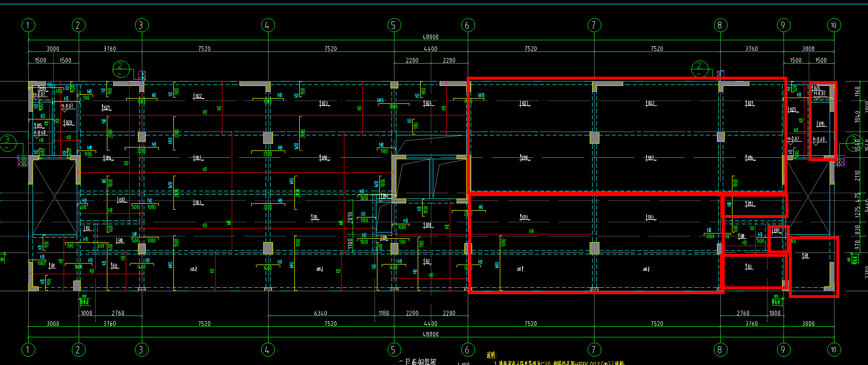Select the 1180 dimension text

coord(384,313)
